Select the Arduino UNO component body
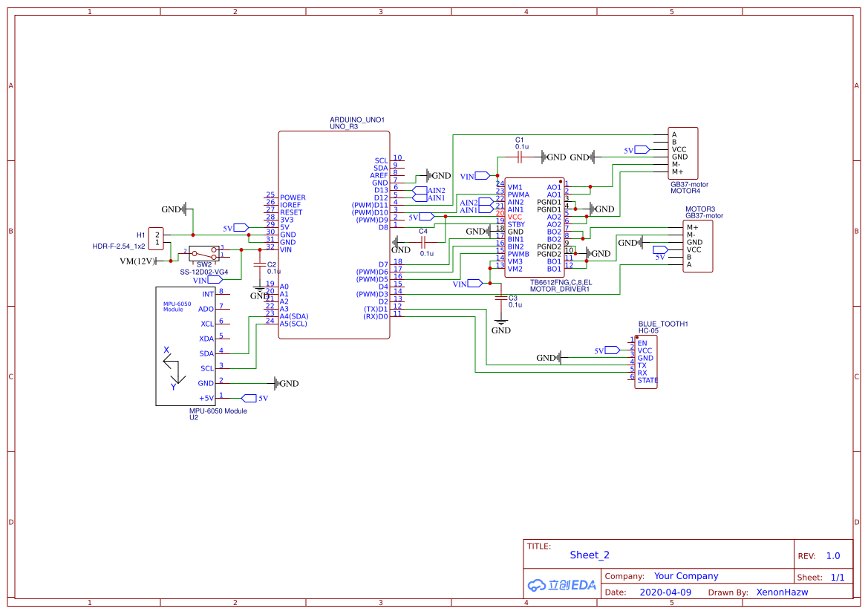Screen dimensions: 868x614 click(x=334, y=235)
